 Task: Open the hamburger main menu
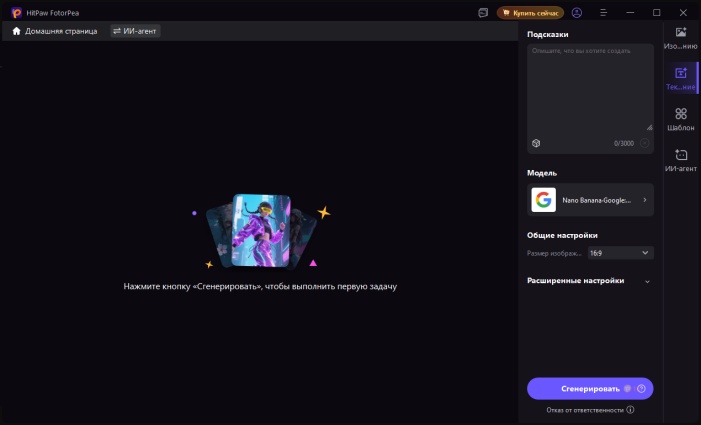[604, 13]
